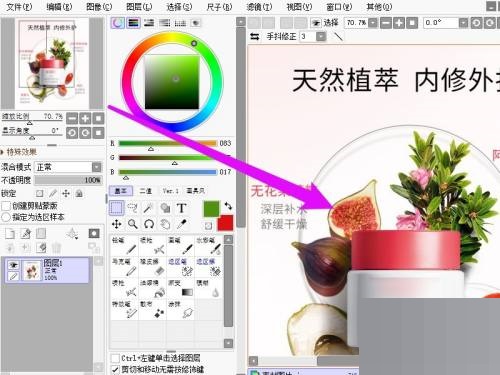Select the eyedropper color picker tool
The image size is (500, 375).
point(181,224)
